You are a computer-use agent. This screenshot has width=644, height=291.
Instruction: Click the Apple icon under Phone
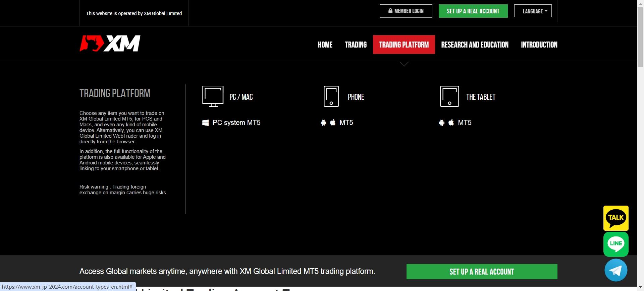(333, 123)
